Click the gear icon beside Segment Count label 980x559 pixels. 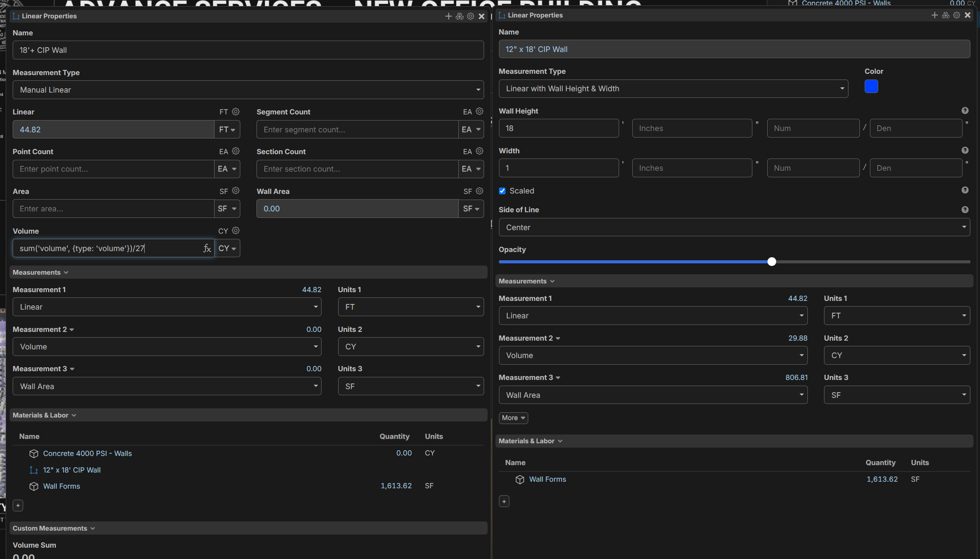coord(480,112)
